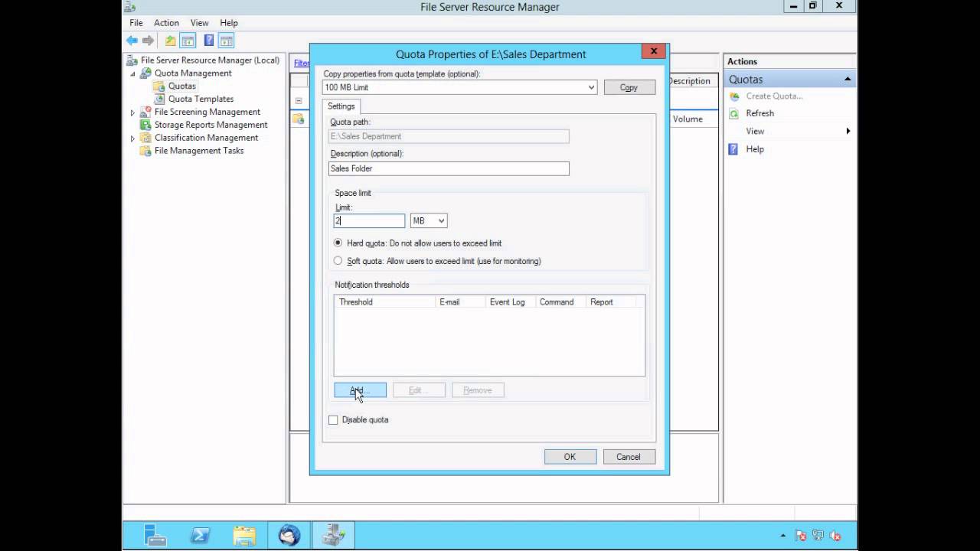Click the Quotas folder icon in tree
Viewport: 980px width, 551px height.
159,86
